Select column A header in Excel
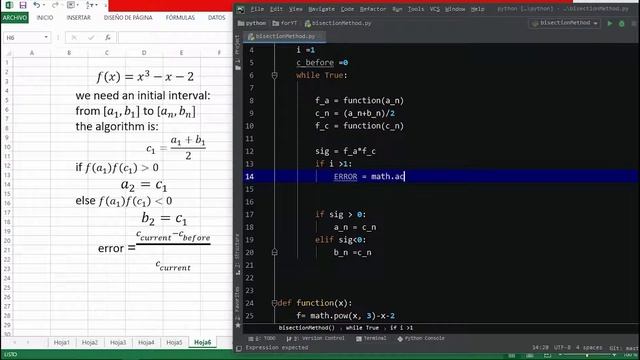The width and height of the screenshot is (640, 360). (x=31, y=53)
